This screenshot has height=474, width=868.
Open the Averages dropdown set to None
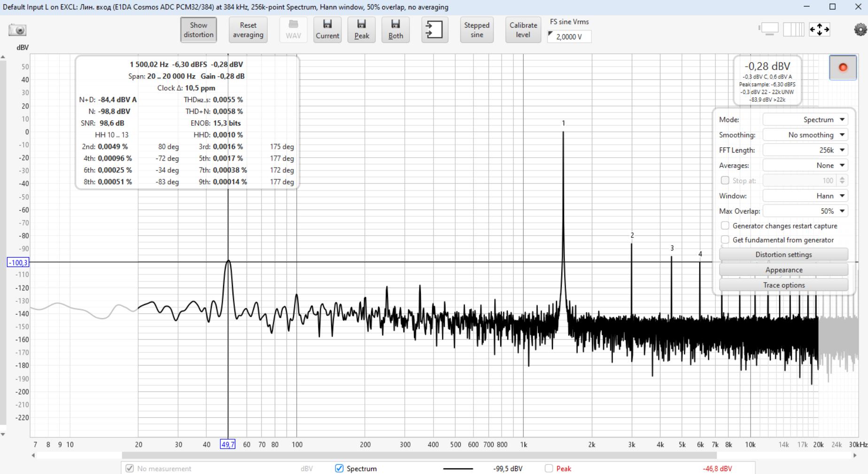click(805, 165)
